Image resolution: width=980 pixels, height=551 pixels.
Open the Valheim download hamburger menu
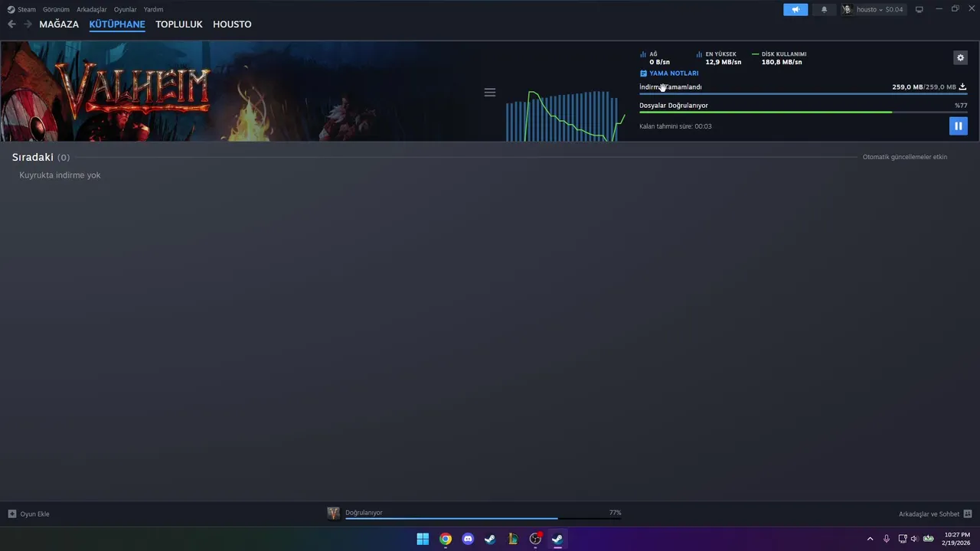coord(490,92)
